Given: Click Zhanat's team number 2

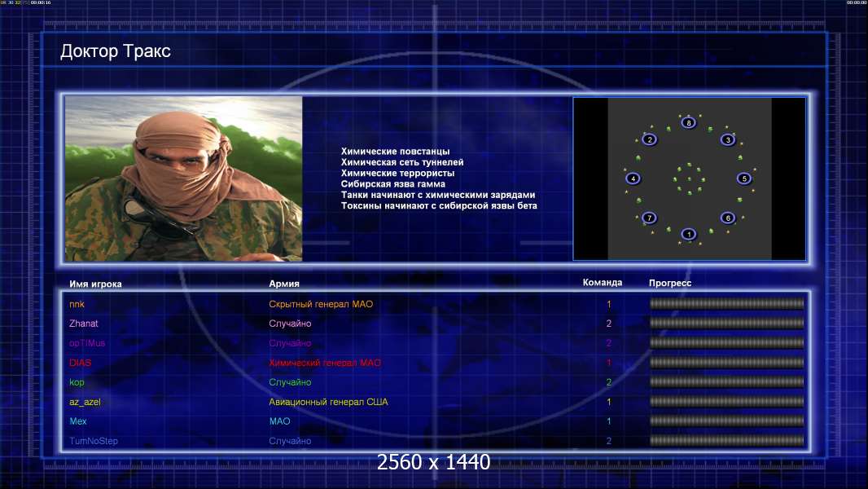Looking at the screenshot, I should click(609, 324).
